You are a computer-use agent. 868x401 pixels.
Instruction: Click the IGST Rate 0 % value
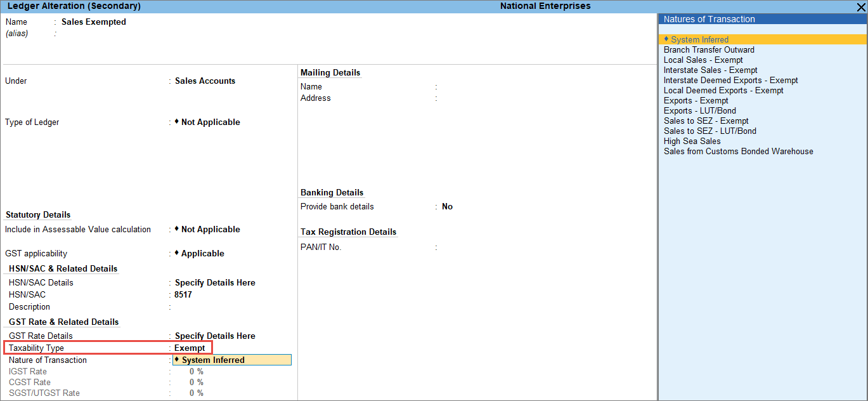(197, 371)
